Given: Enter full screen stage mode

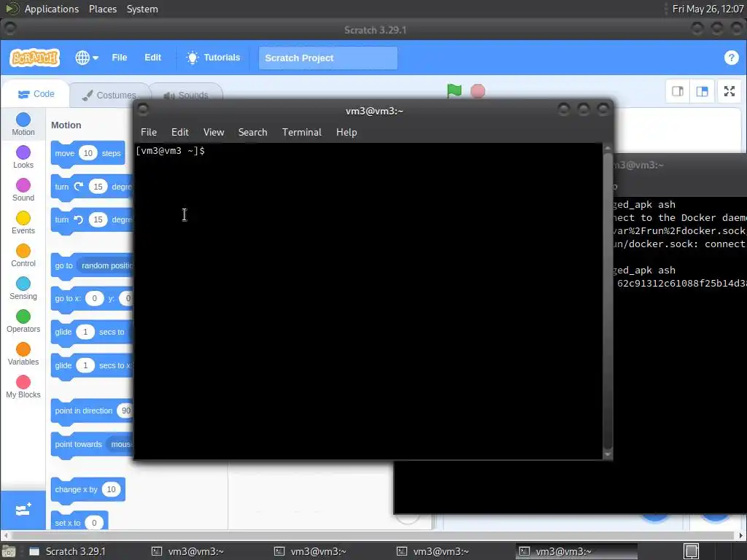Looking at the screenshot, I should (x=729, y=91).
